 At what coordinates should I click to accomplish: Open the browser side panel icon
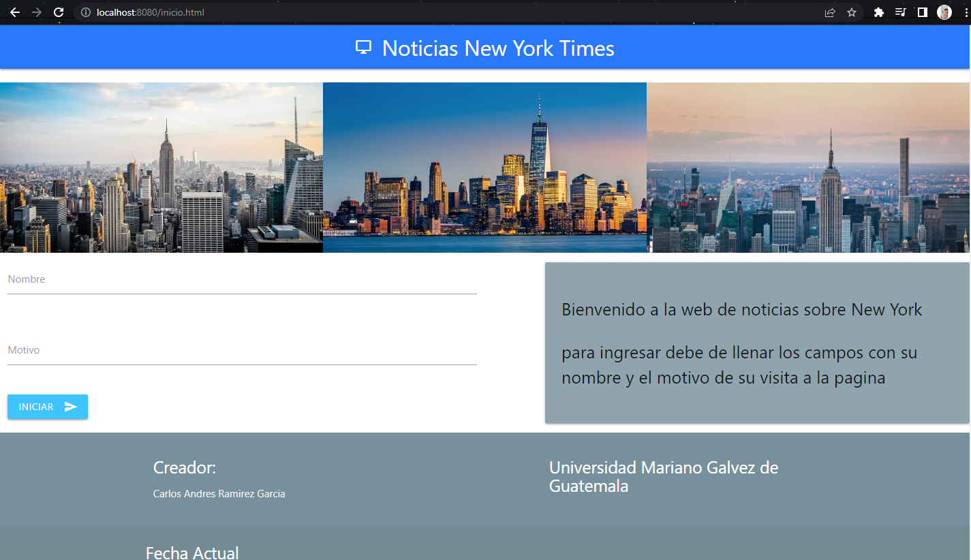tap(921, 12)
